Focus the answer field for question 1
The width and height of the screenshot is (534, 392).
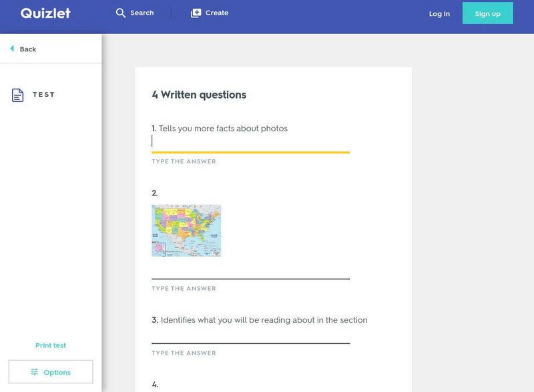point(251,143)
